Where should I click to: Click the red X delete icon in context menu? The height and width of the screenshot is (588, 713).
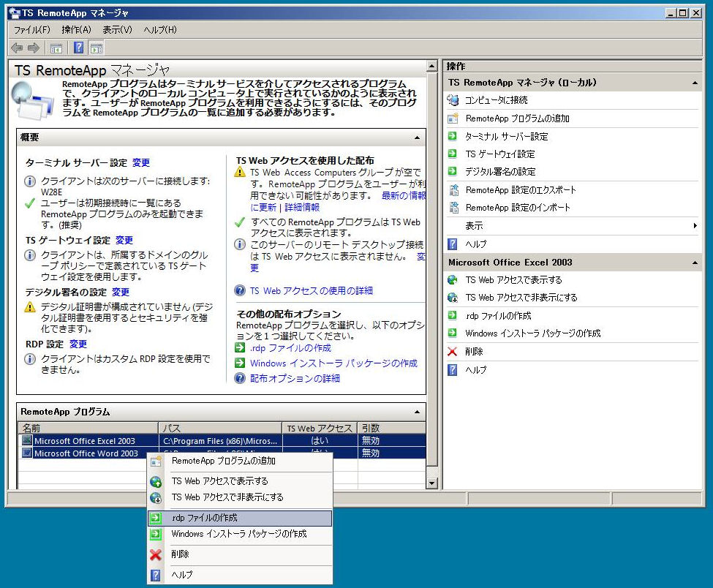[x=156, y=554]
